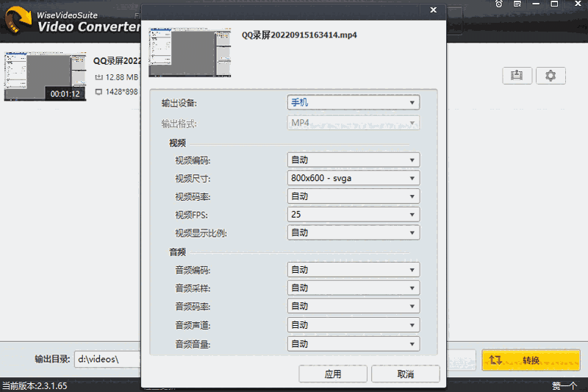Viewport: 588px width, 392px height.
Task: Open the 音频码率 dropdown
Action: (x=354, y=306)
